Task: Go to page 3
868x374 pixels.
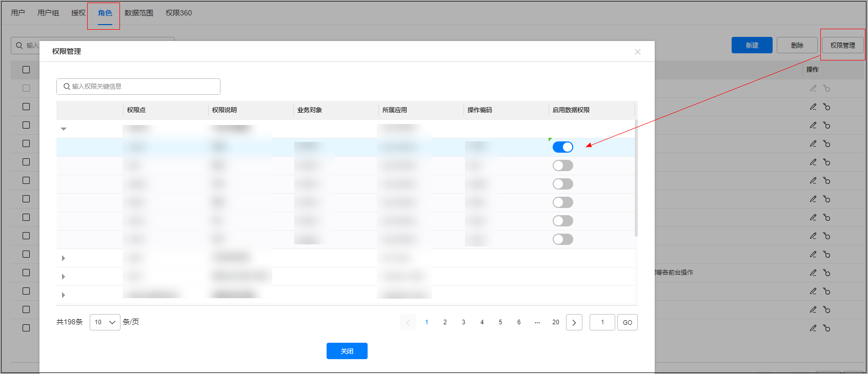Action: tap(463, 322)
